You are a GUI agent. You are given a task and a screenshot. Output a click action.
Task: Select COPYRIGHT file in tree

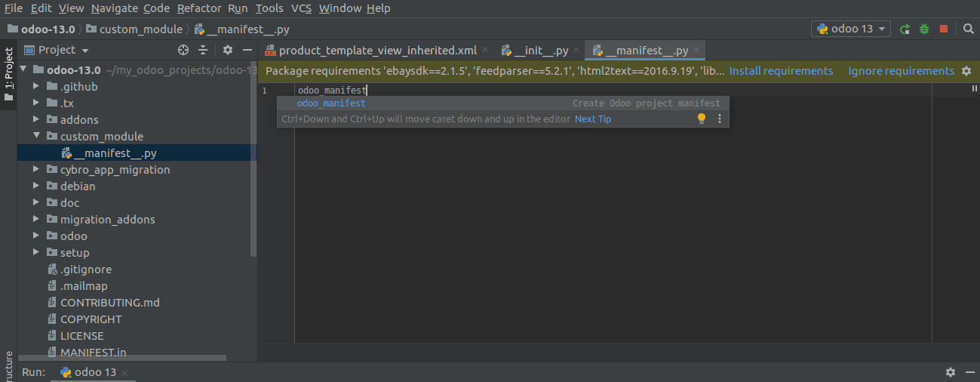click(84, 319)
